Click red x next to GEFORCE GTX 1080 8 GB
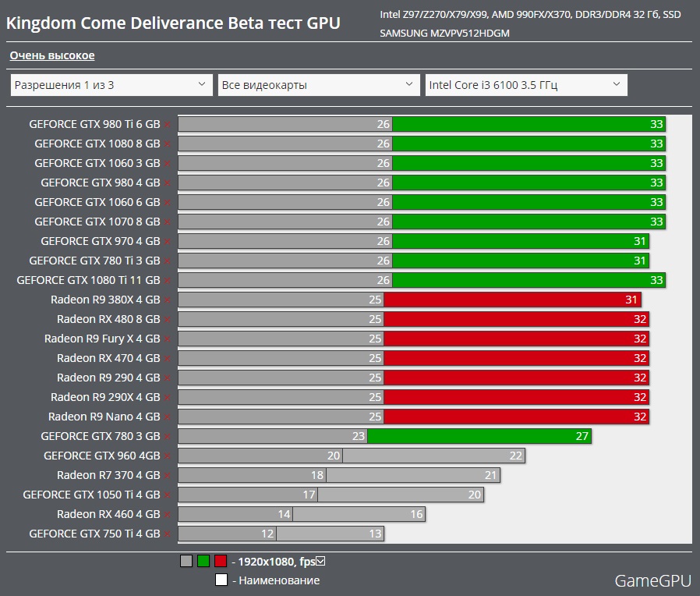 [168, 144]
